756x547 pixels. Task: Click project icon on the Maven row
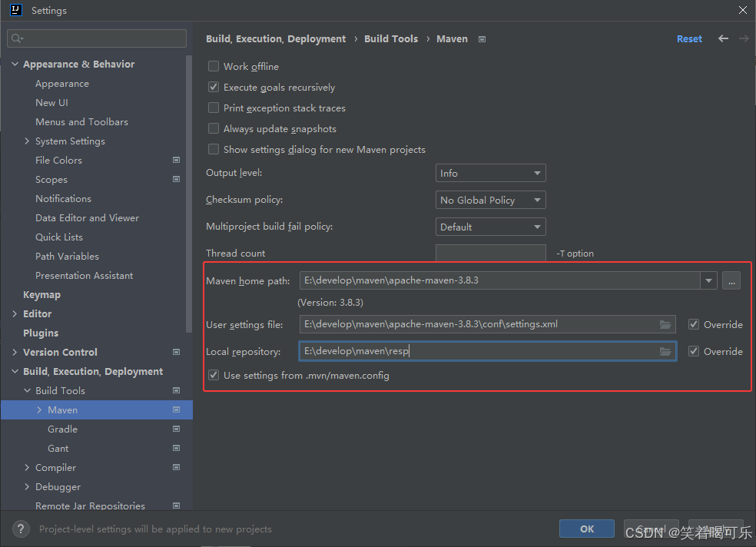(x=177, y=409)
